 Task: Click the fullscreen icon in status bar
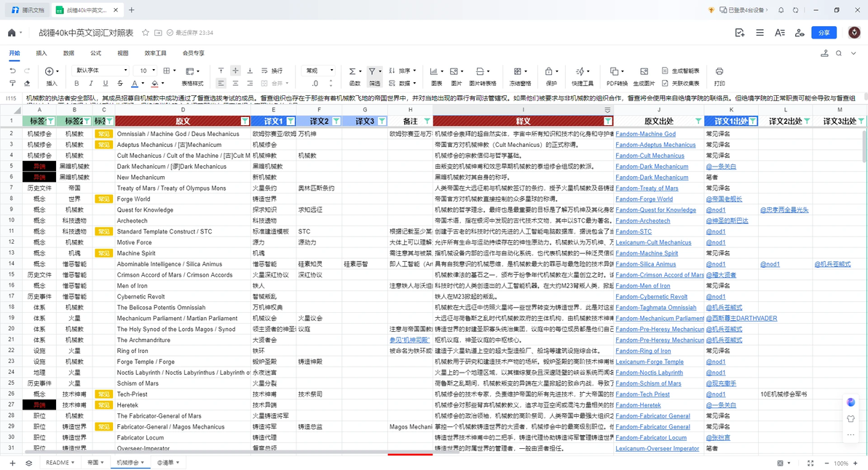810,463
